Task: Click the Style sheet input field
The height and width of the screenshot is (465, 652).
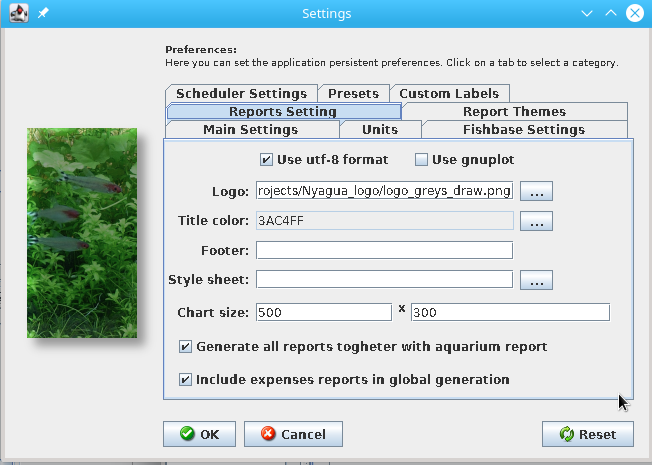Action: (x=384, y=279)
